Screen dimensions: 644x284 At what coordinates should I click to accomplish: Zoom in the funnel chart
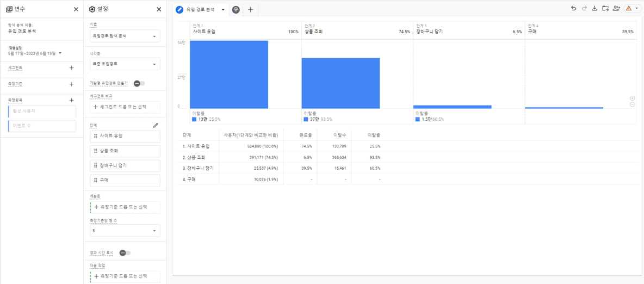point(632,98)
